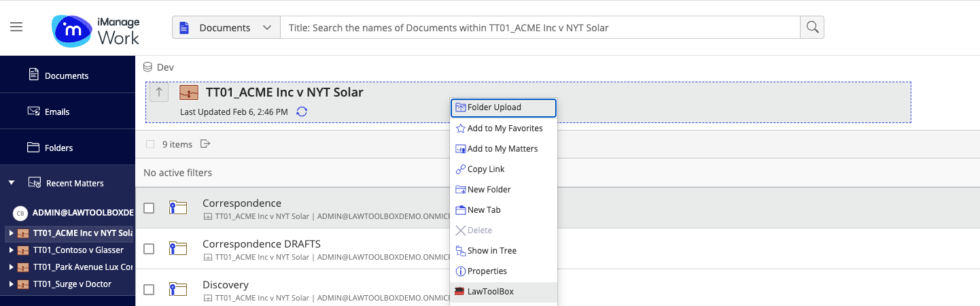The width and height of the screenshot is (980, 306).
Task: Select the Correspondence DRAFTS checkbox
Action: coord(150,249)
